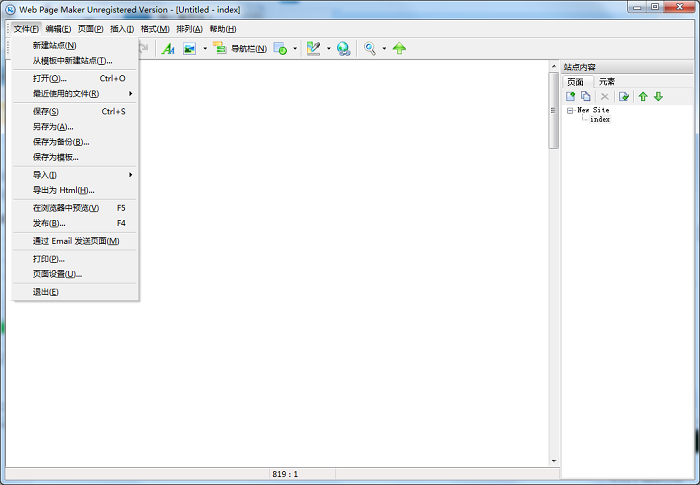700x485 pixels.
Task: Click the new page icon in site panel
Action: (571, 96)
